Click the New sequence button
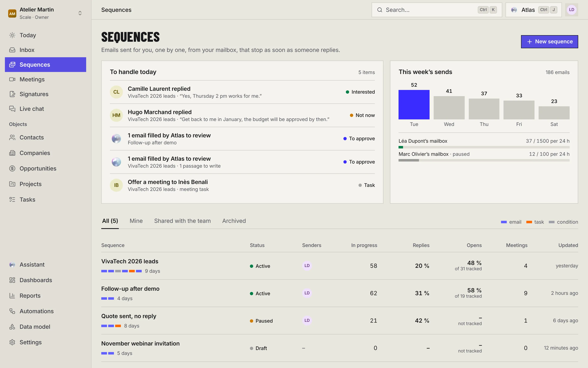The height and width of the screenshot is (368, 588). [549, 42]
